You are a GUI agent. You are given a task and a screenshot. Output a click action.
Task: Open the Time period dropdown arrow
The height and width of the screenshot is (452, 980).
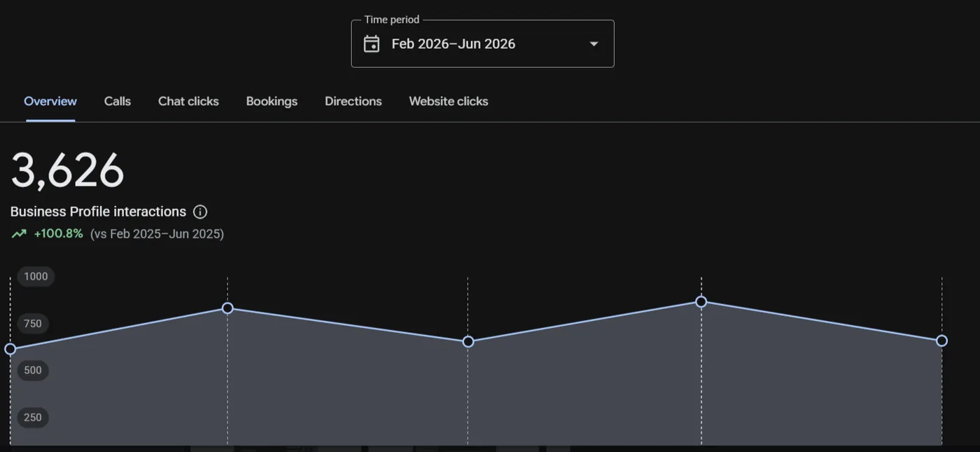(x=594, y=44)
